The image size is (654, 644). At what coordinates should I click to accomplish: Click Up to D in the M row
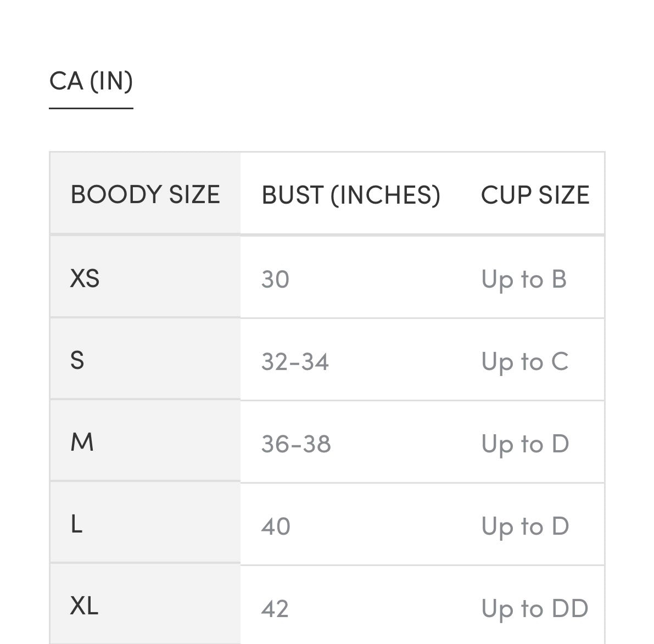pos(525,444)
